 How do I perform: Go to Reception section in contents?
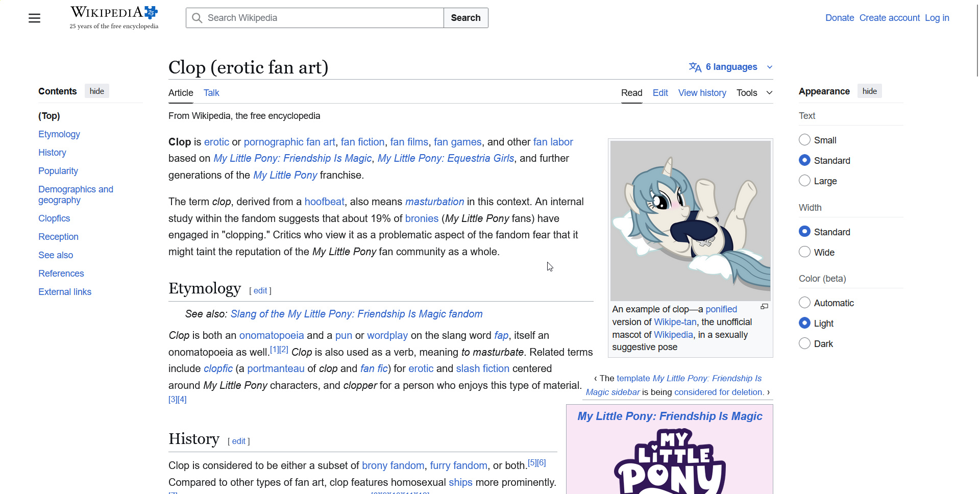tap(58, 237)
